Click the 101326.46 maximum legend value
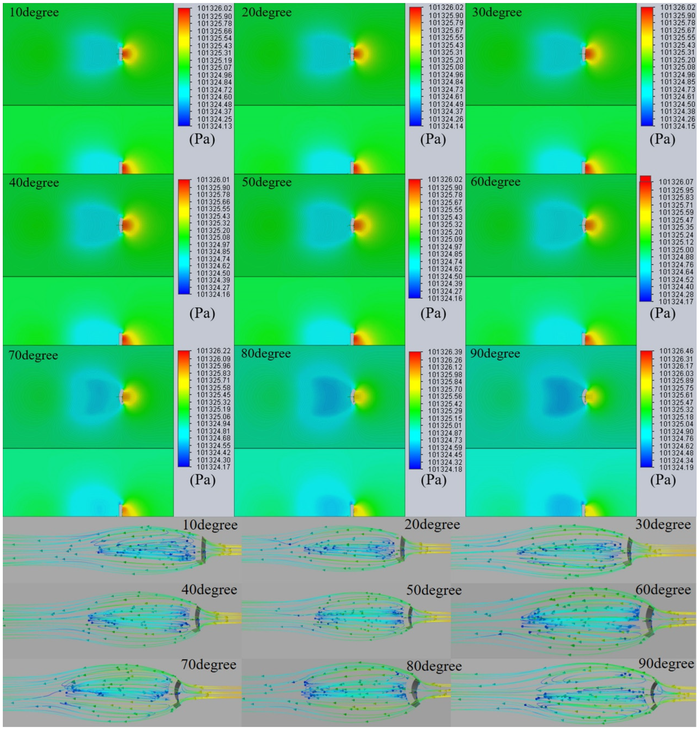Image resolution: width=700 pixels, height=730 pixels. pos(676,351)
